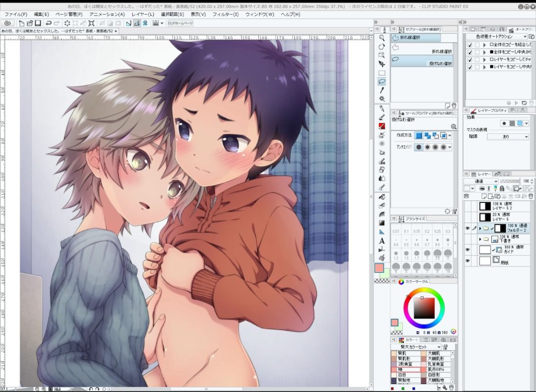This screenshot has width=536, height=392.
Task: Click the New file toolbar icon
Action: pyautogui.click(x=22, y=23)
